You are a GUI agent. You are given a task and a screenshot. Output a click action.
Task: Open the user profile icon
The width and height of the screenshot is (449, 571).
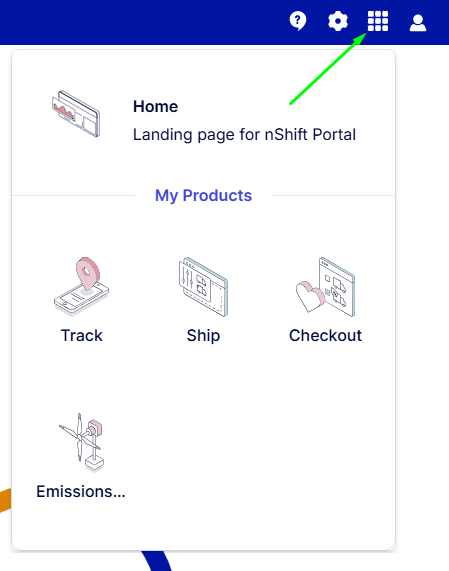[x=418, y=23]
